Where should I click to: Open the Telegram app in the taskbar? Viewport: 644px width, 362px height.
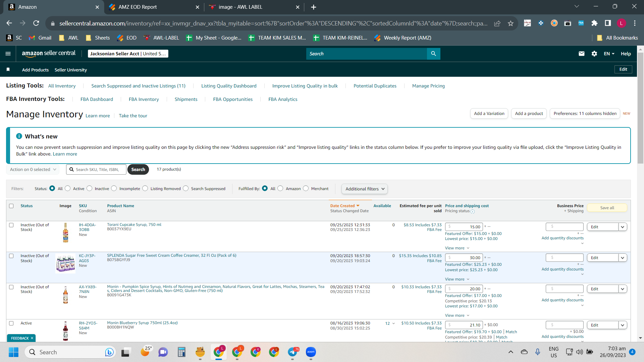click(x=293, y=352)
